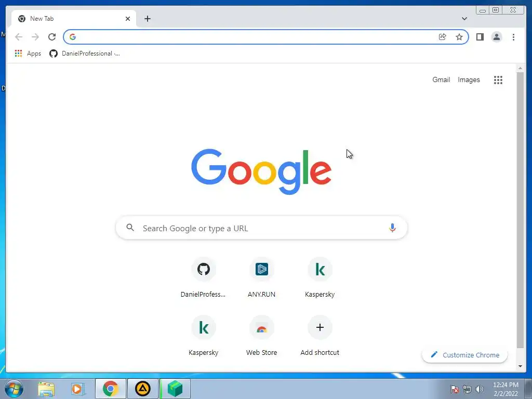Open the Google apps grid

[498, 80]
